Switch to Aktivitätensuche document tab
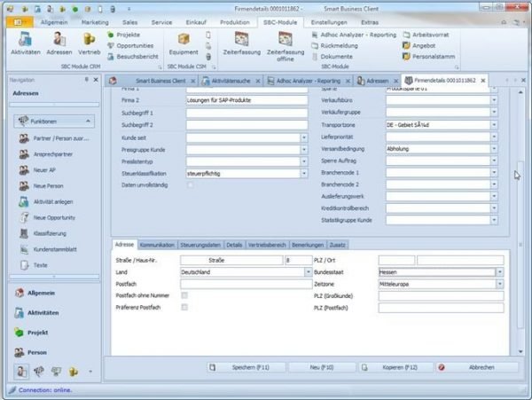This screenshot has width=532, height=400. pos(231,81)
